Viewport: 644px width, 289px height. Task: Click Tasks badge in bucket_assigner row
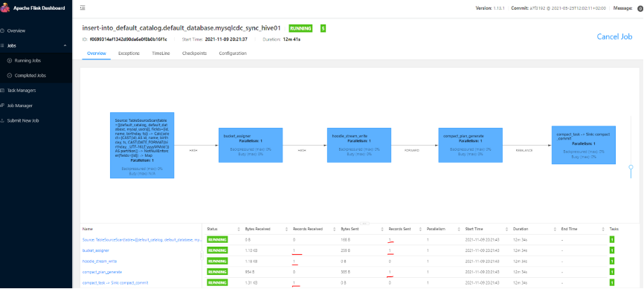pyautogui.click(x=612, y=250)
